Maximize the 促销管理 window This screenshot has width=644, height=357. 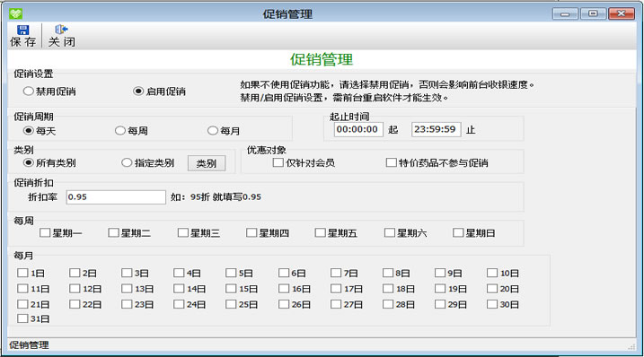click(593, 14)
